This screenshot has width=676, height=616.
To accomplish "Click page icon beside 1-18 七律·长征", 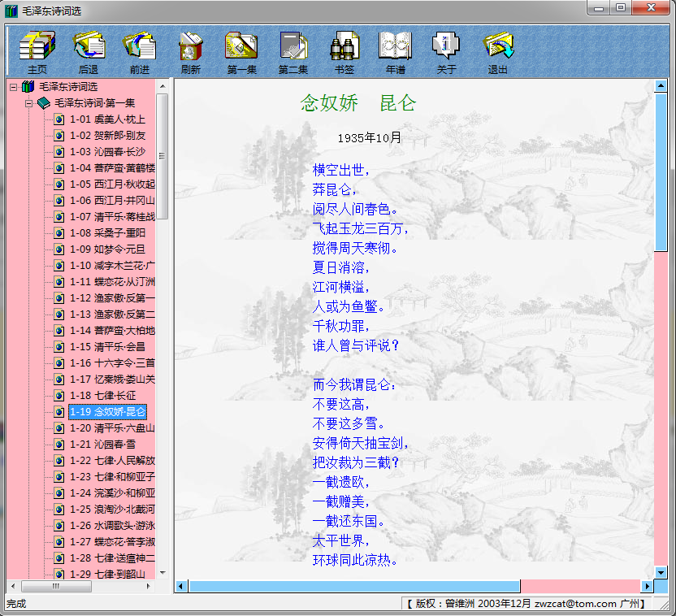I will (59, 396).
